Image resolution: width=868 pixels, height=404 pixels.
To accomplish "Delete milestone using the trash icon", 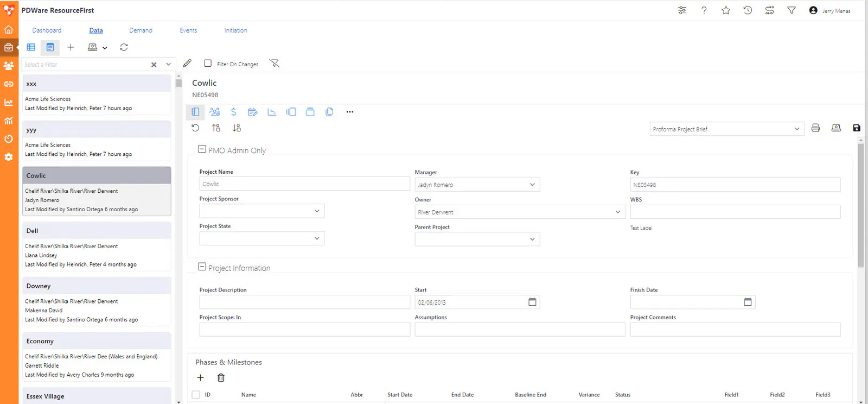I will (x=221, y=377).
